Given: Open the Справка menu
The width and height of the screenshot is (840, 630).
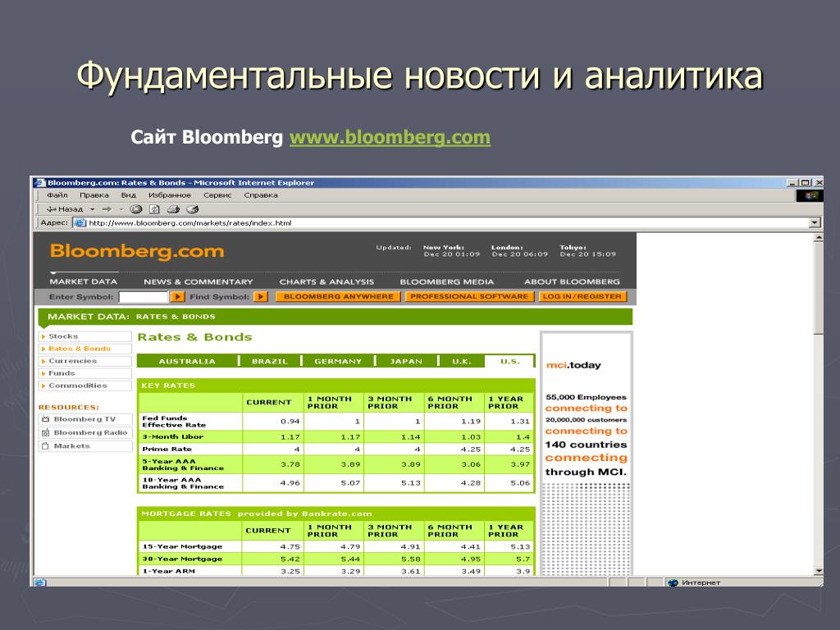Looking at the screenshot, I should tap(260, 195).
